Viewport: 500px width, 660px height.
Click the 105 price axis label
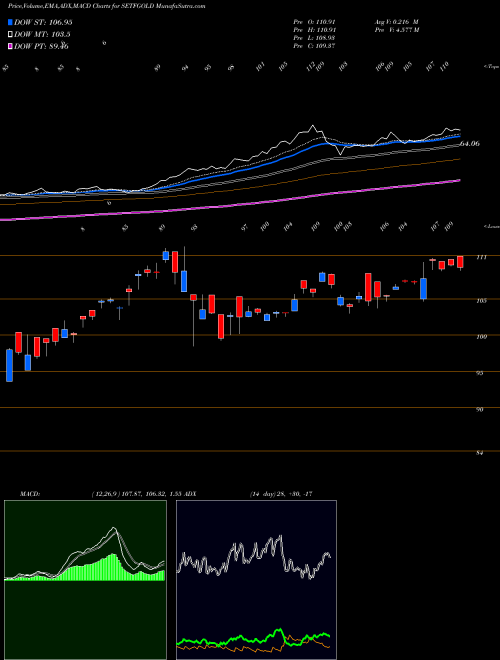481,301
